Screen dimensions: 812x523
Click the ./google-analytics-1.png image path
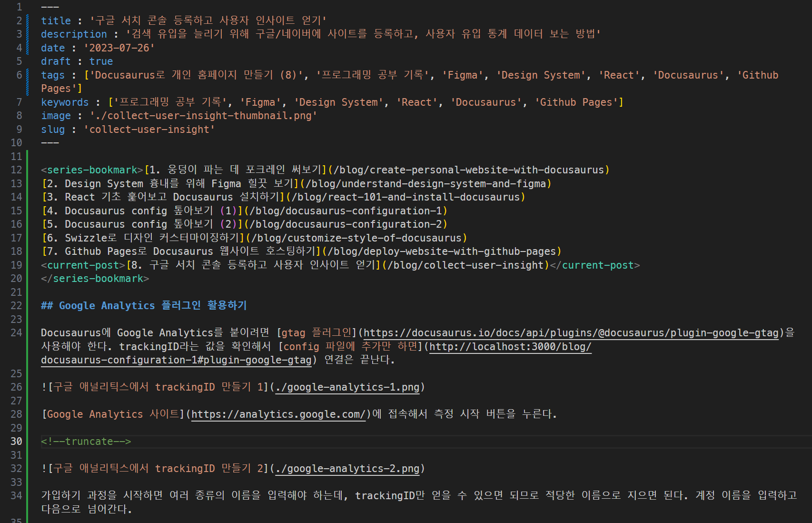point(347,387)
